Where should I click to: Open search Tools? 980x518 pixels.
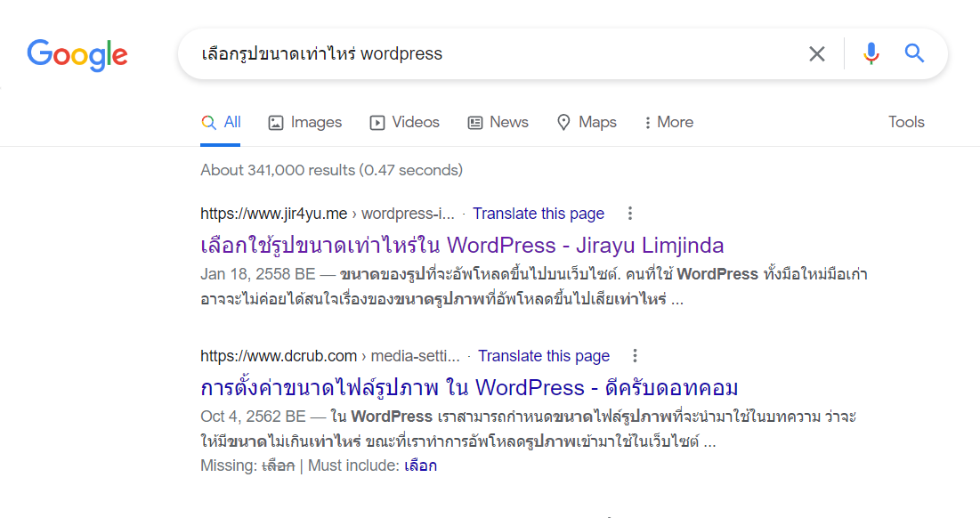pyautogui.click(x=906, y=122)
